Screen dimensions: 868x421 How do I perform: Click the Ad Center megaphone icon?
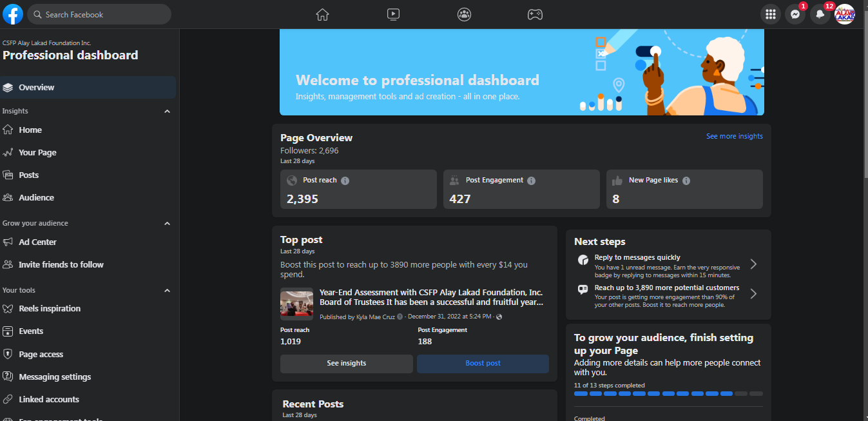(x=8, y=242)
